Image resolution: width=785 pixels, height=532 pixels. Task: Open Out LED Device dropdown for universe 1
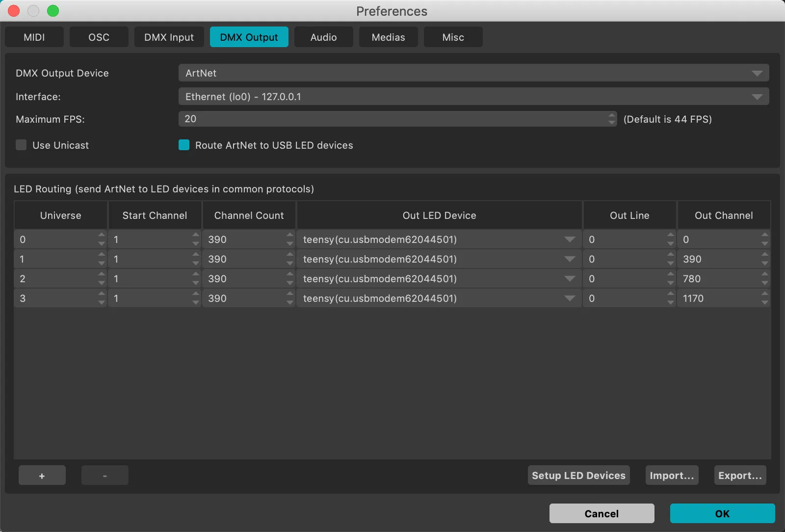[x=439, y=259]
